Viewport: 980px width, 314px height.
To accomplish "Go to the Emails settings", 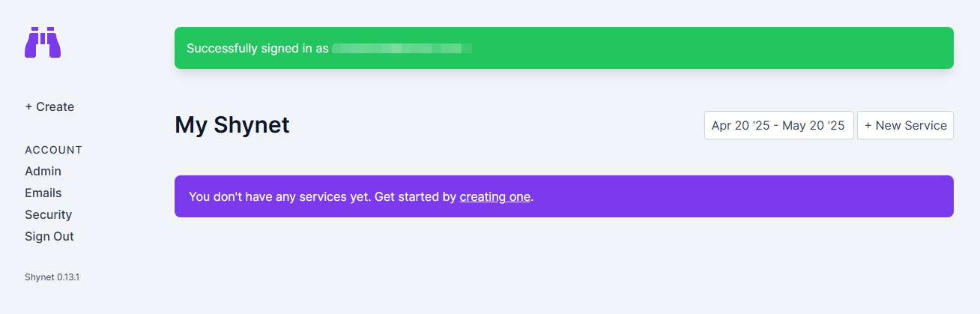I will tap(43, 193).
